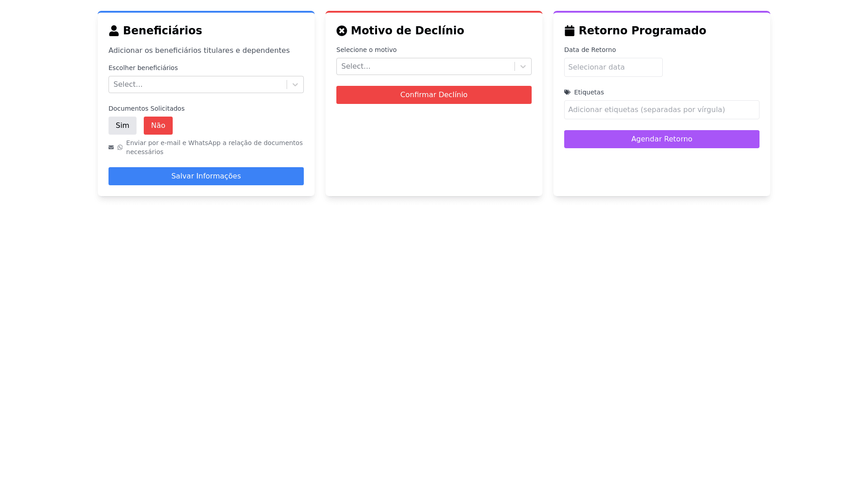Select 'Não' for Documentos Solicitados
This screenshot has height=488, width=868.
(158, 125)
